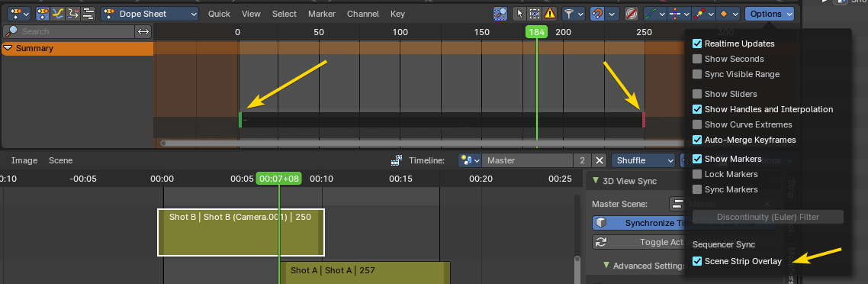Select the Shot B scene strip
The height and width of the screenshot is (284, 868).
(x=241, y=233)
